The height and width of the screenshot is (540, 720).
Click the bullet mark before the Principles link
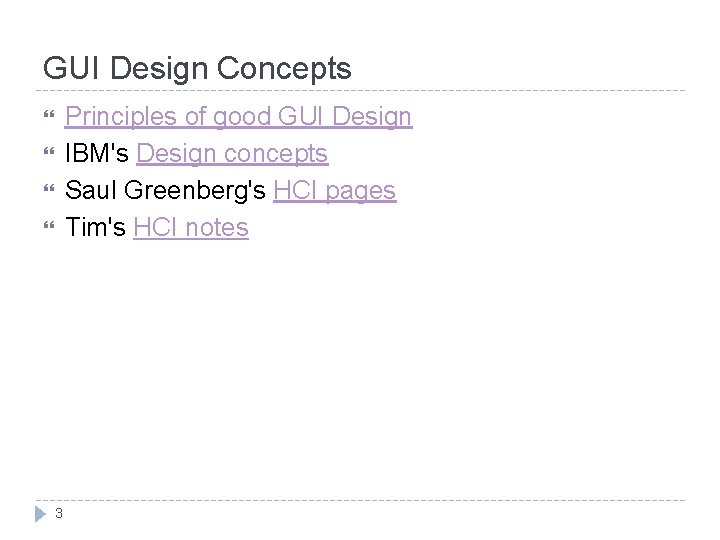click(x=49, y=114)
